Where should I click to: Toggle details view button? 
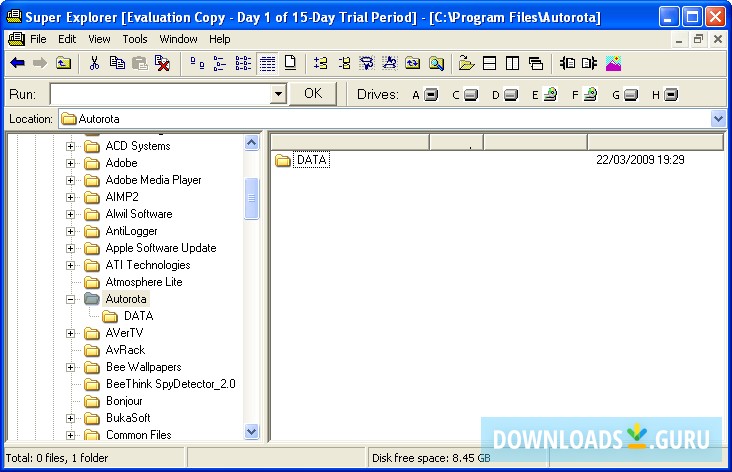(x=267, y=63)
